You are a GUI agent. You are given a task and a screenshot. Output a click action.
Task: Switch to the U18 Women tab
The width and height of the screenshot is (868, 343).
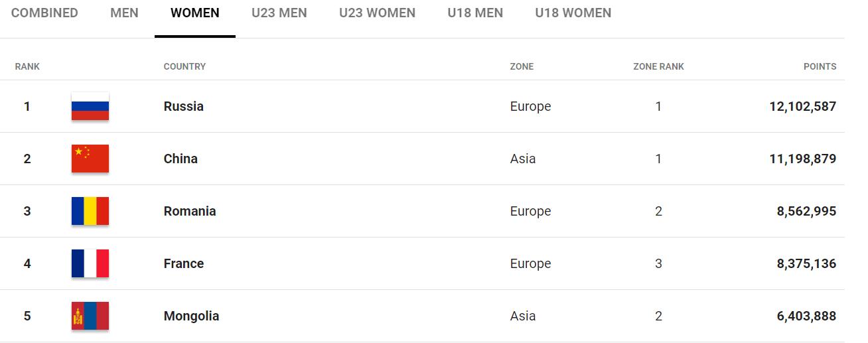573,13
